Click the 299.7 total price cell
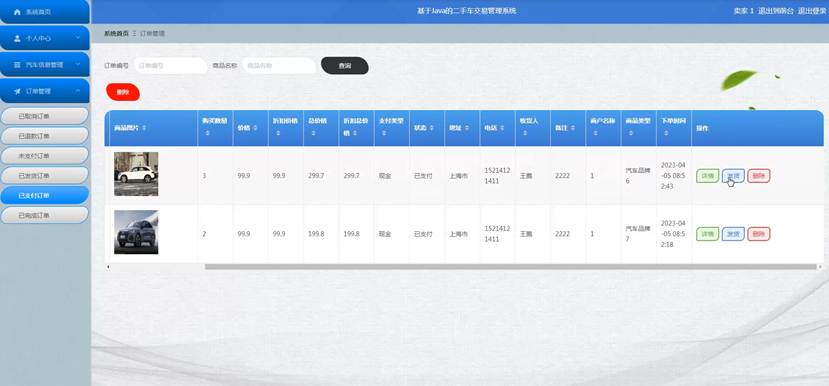Viewport: 829px width, 386px height. click(316, 176)
